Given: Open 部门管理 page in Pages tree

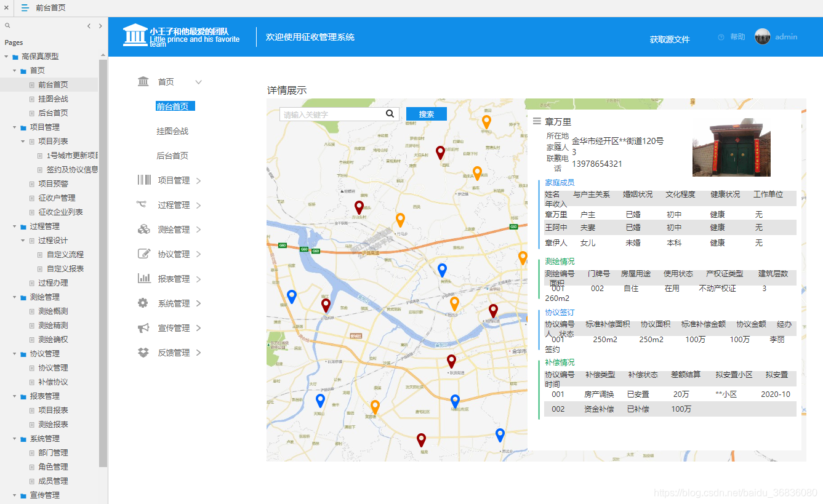Looking at the screenshot, I should [53, 453].
